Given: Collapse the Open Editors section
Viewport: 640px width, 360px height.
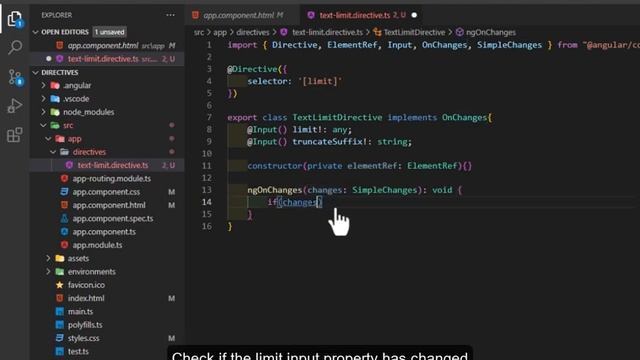Looking at the screenshot, I should (x=36, y=32).
